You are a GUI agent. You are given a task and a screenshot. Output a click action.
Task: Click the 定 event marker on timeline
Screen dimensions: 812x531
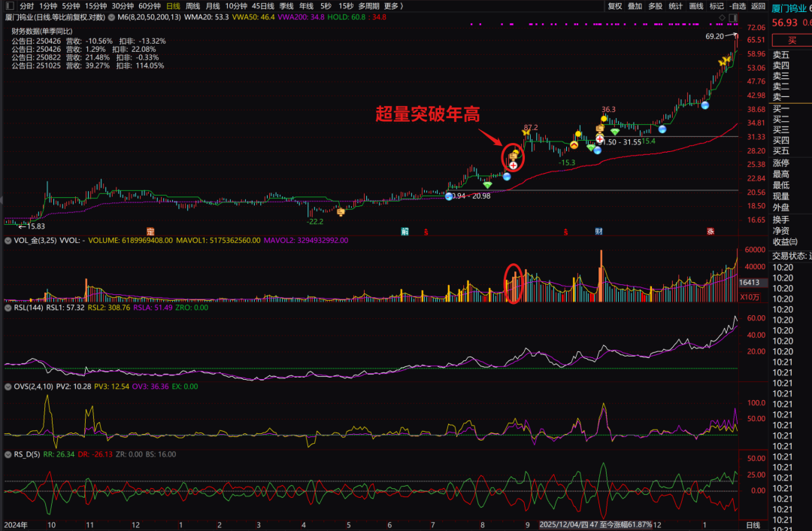point(150,232)
